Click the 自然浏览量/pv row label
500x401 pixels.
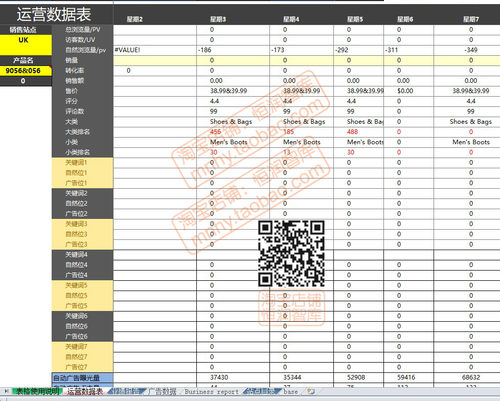(83, 50)
